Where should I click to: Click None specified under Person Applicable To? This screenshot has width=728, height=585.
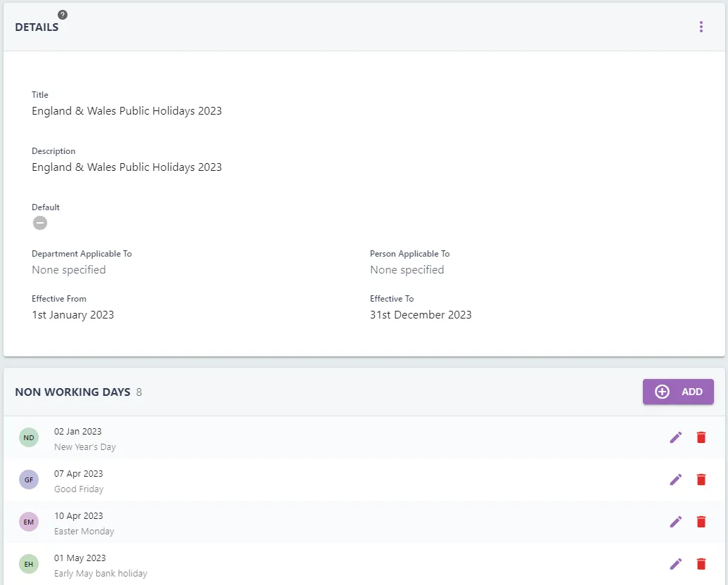point(407,270)
